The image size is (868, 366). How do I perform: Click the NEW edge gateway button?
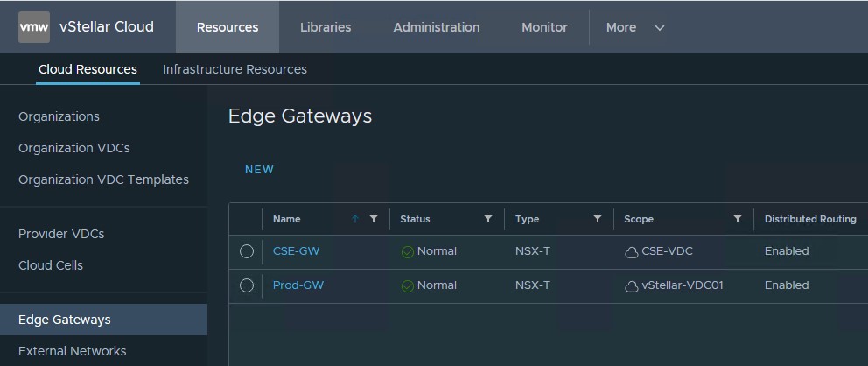pos(259,170)
